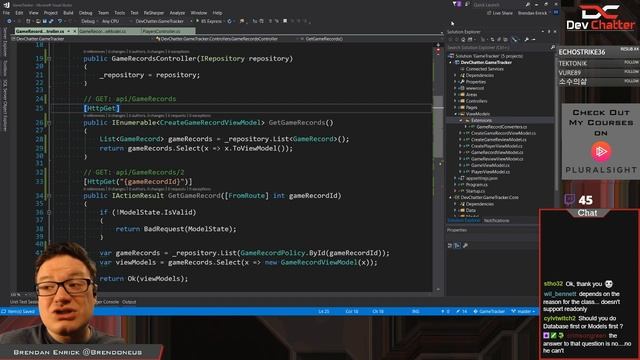640x360 pixels.
Task: Open the Tools menu
Action: 119,13
